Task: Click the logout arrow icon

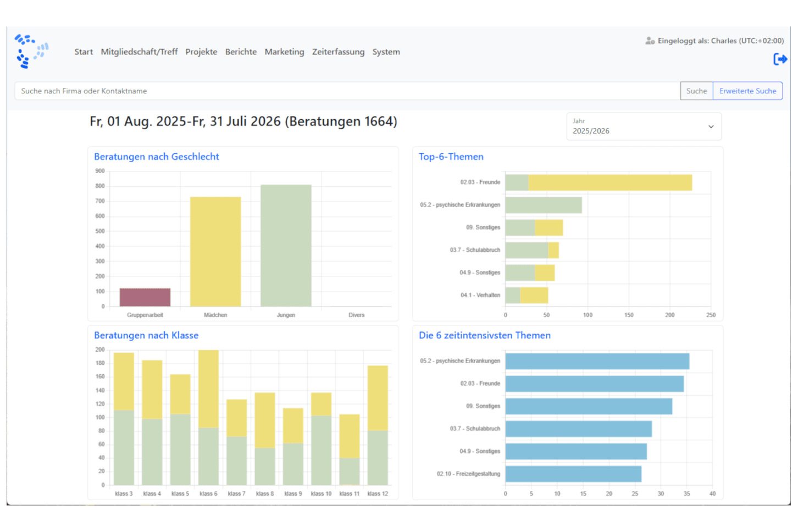Action: coord(780,59)
